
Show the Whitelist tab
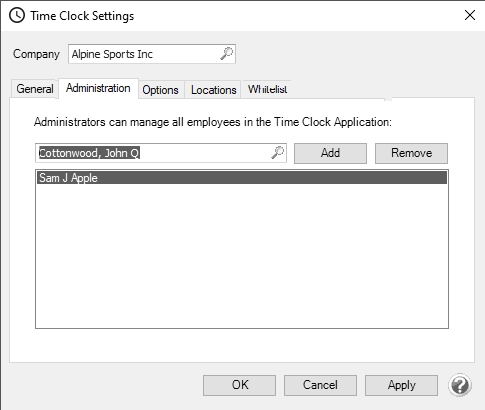pyautogui.click(x=267, y=89)
